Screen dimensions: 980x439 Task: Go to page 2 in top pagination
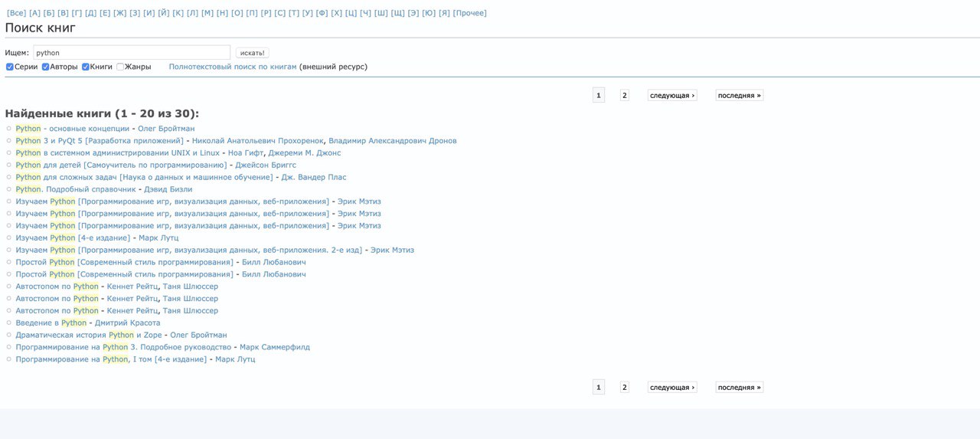pos(624,96)
